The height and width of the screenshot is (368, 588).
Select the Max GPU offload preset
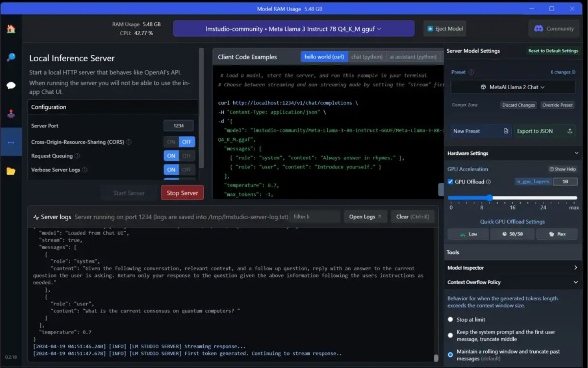[557, 234]
